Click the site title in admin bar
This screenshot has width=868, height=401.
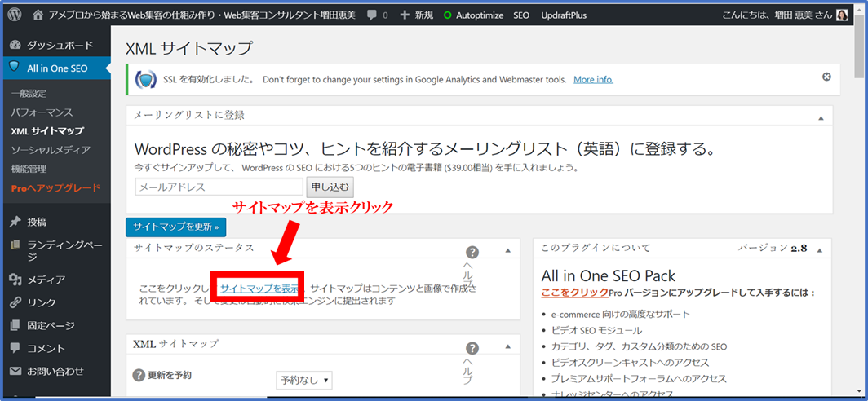[203, 15]
